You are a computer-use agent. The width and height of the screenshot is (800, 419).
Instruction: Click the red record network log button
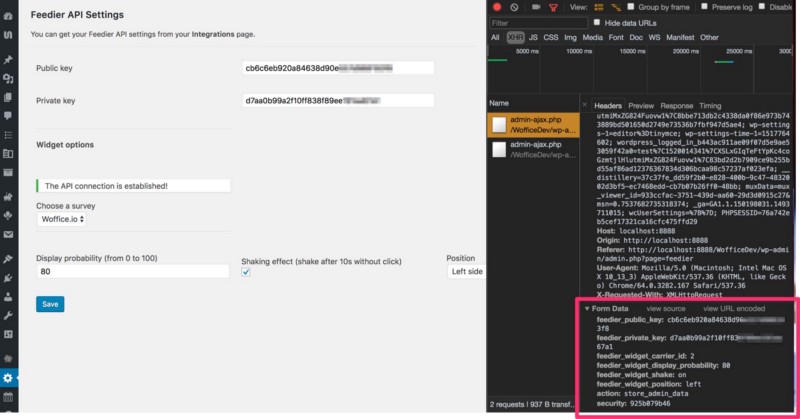click(x=497, y=7)
